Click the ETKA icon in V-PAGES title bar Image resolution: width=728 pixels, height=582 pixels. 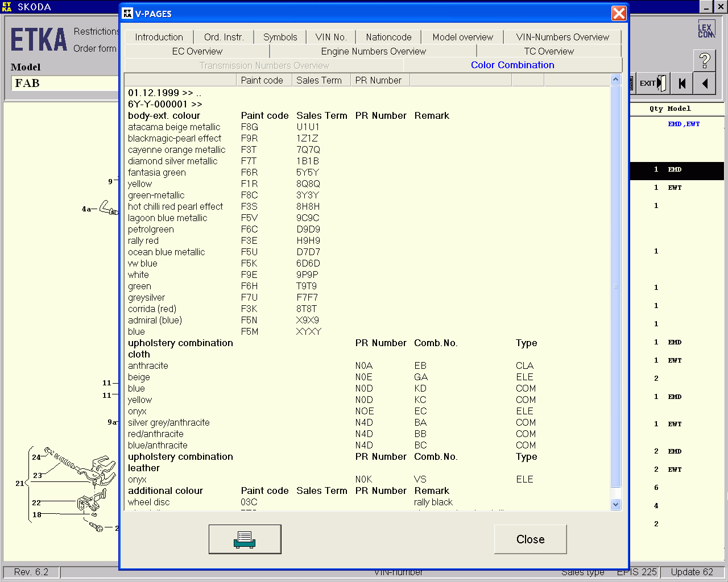coord(127,14)
